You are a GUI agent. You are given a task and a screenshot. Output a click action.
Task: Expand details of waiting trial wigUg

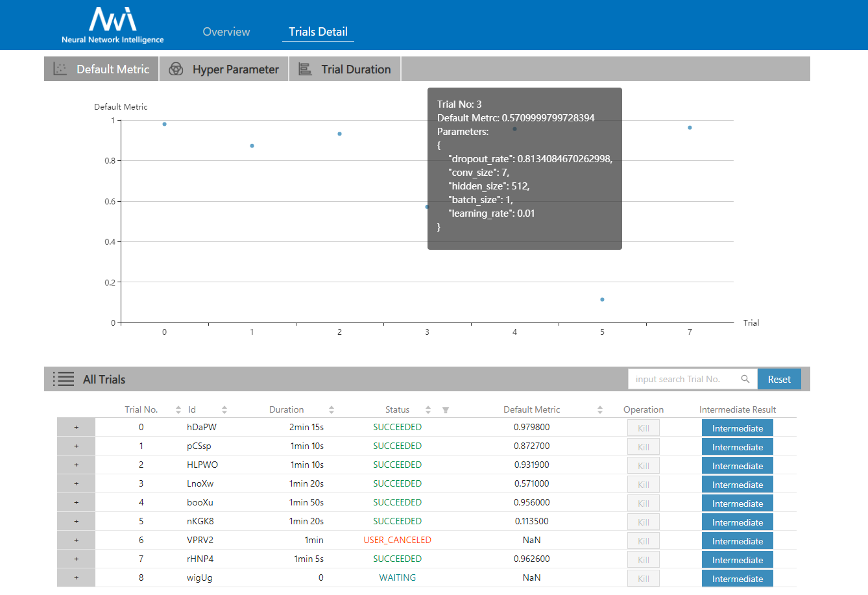tap(76, 578)
